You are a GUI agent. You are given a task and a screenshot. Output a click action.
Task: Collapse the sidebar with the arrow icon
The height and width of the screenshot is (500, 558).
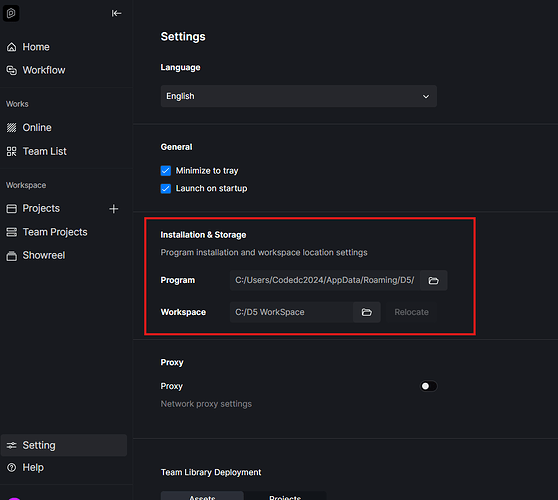[x=116, y=14]
